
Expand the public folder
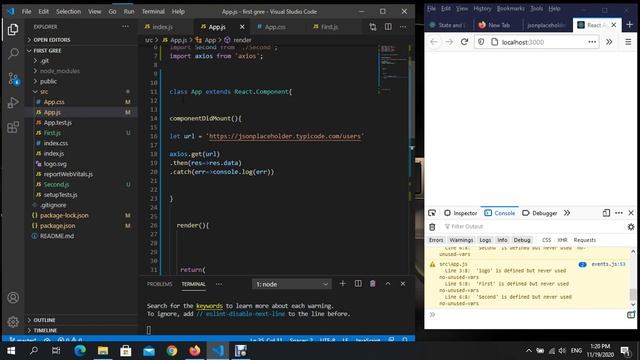82,81
